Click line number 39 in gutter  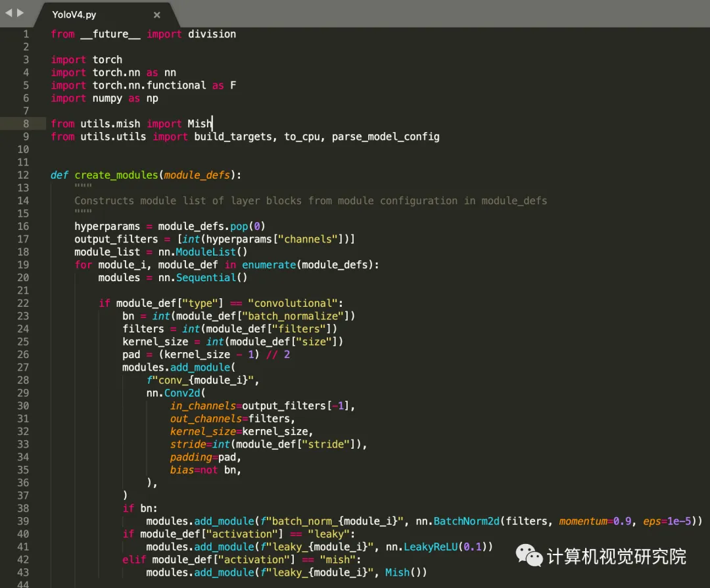click(23, 521)
